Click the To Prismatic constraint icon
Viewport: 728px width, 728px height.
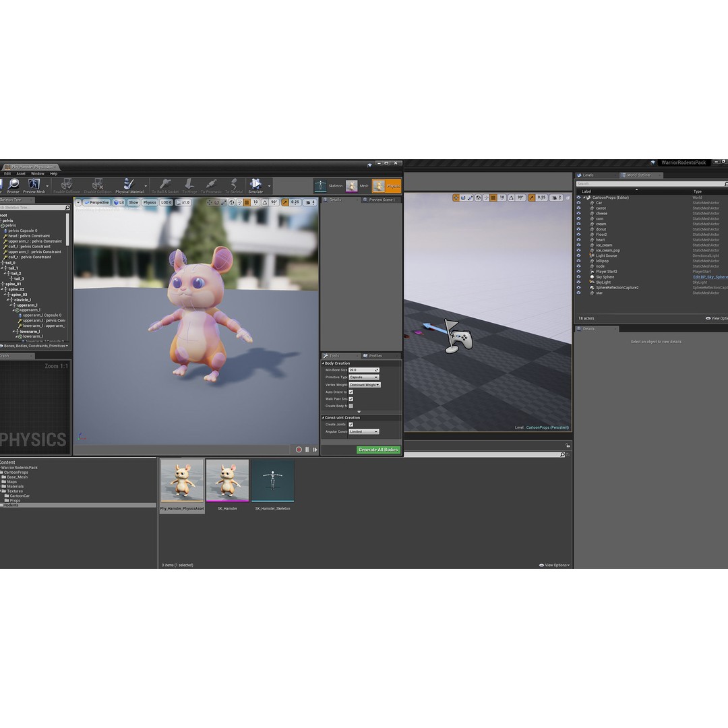(211, 186)
